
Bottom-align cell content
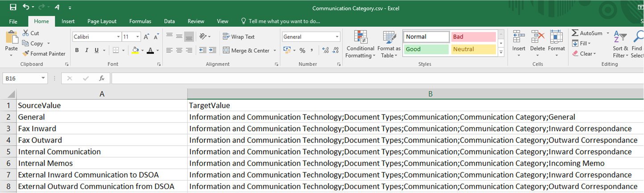[189, 37]
